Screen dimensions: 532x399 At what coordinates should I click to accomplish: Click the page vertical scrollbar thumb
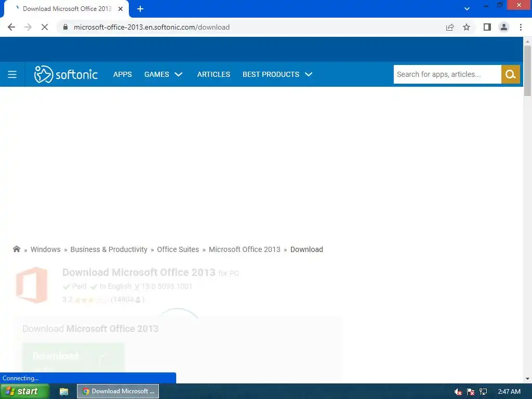point(527,71)
